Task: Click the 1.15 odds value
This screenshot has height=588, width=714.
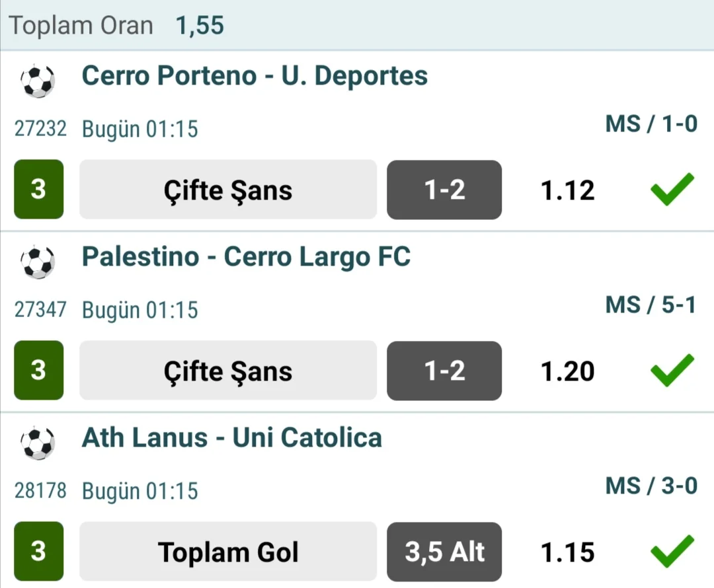Action: tap(568, 552)
